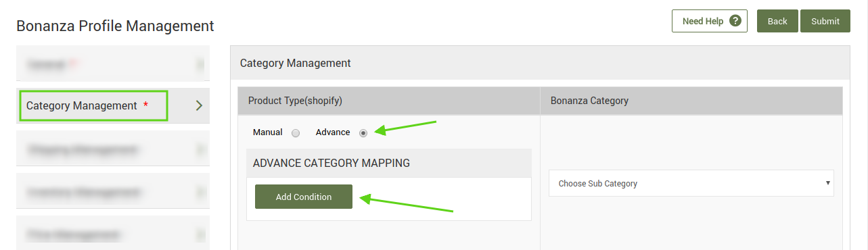Click the chevron arrow beside Category Management
The image size is (868, 250).
pyautogui.click(x=199, y=105)
